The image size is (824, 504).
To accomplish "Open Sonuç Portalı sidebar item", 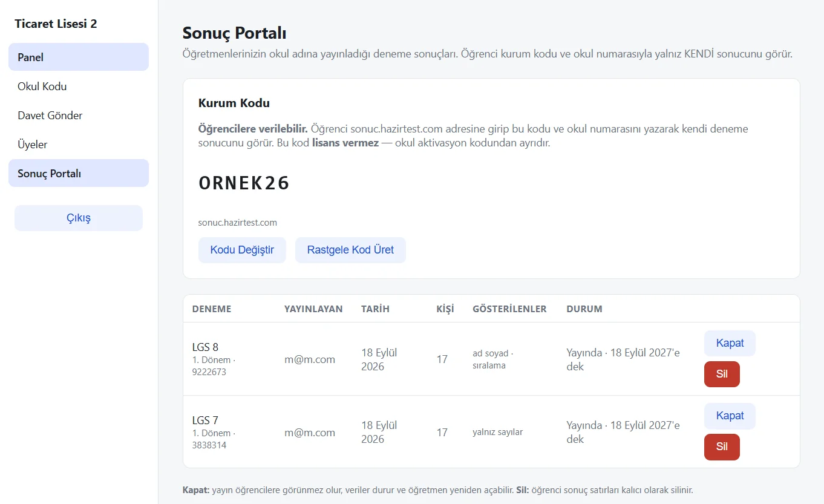I will [79, 173].
